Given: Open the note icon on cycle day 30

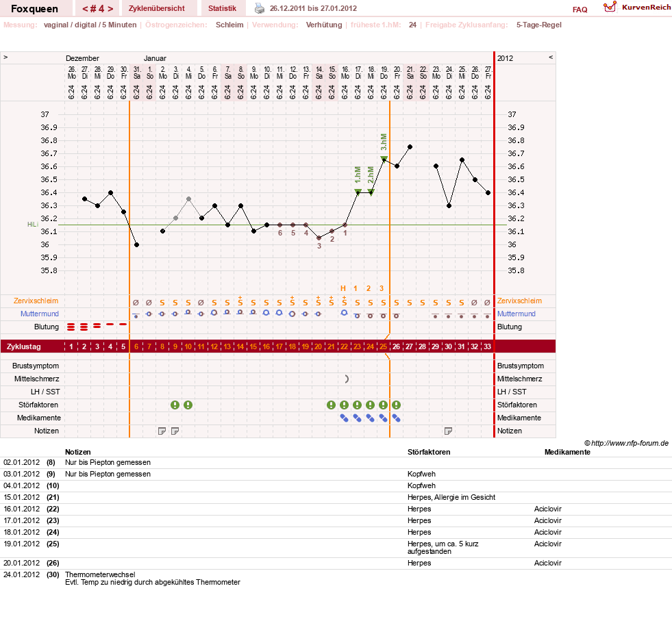Looking at the screenshot, I should click(448, 431).
